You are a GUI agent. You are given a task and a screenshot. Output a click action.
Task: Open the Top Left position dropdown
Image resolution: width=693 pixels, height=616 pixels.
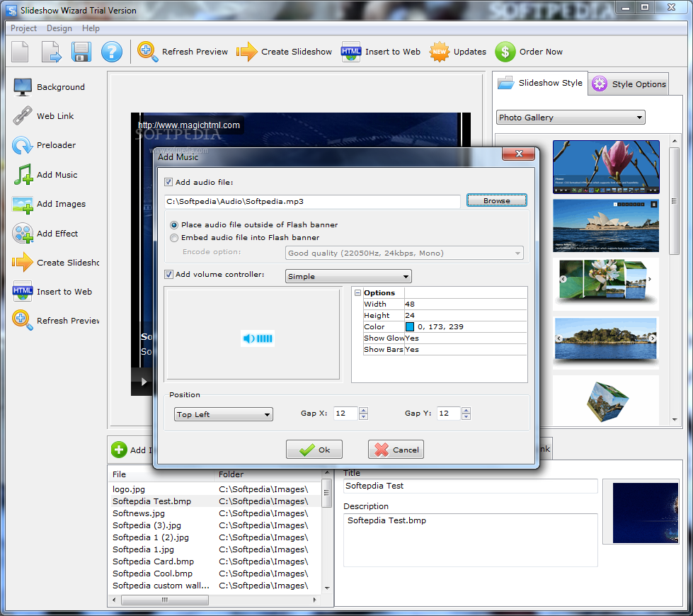coord(223,414)
